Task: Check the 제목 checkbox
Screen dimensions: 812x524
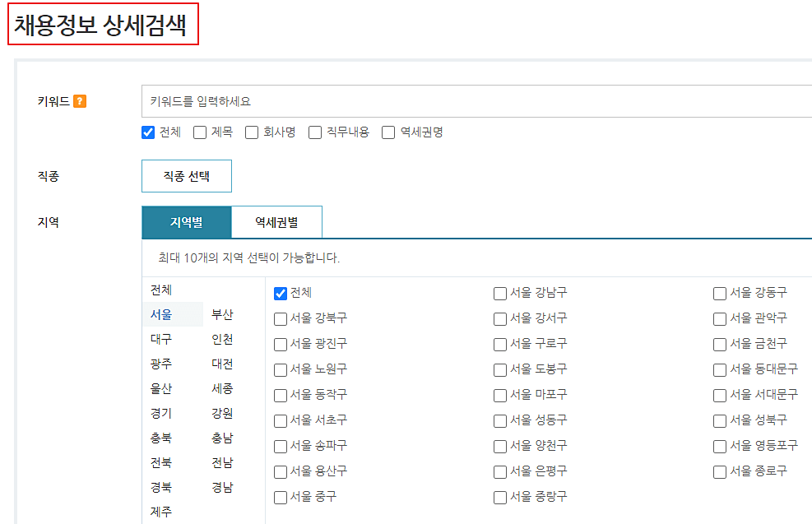Action: tap(200, 132)
